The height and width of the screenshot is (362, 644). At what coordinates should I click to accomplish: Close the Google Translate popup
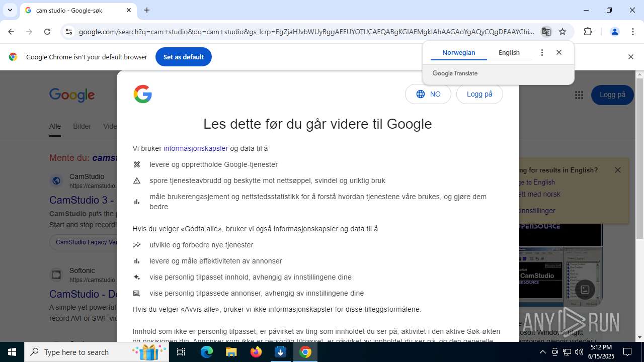558,52
